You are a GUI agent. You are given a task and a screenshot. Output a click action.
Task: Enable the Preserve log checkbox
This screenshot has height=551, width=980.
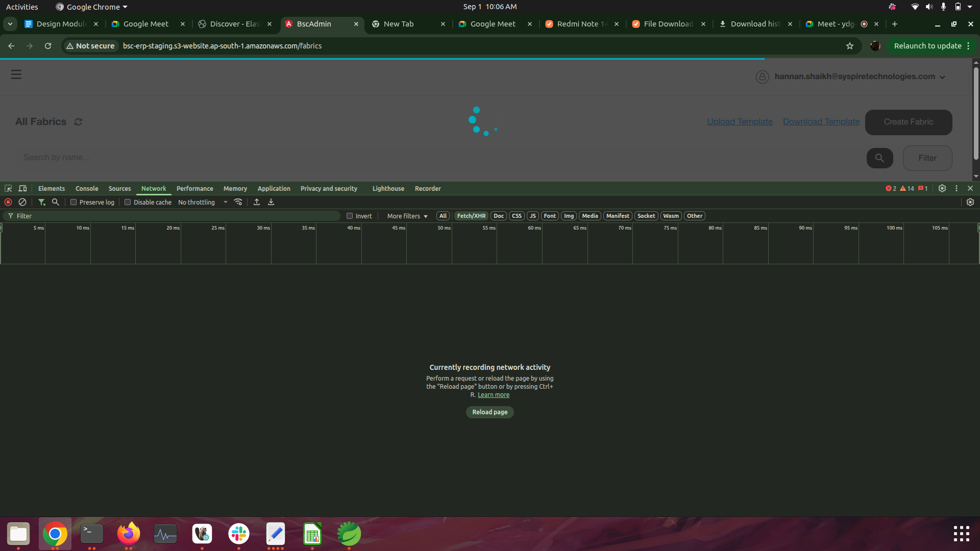(73, 202)
